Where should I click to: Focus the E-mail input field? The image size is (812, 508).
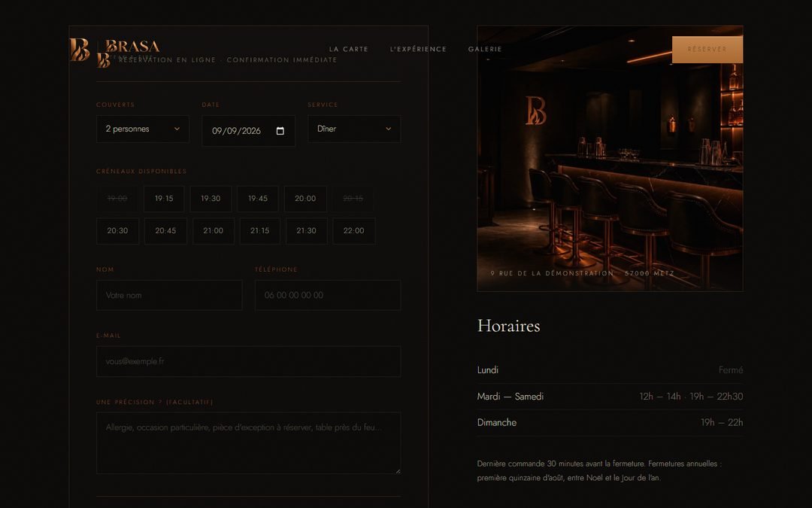pos(249,362)
